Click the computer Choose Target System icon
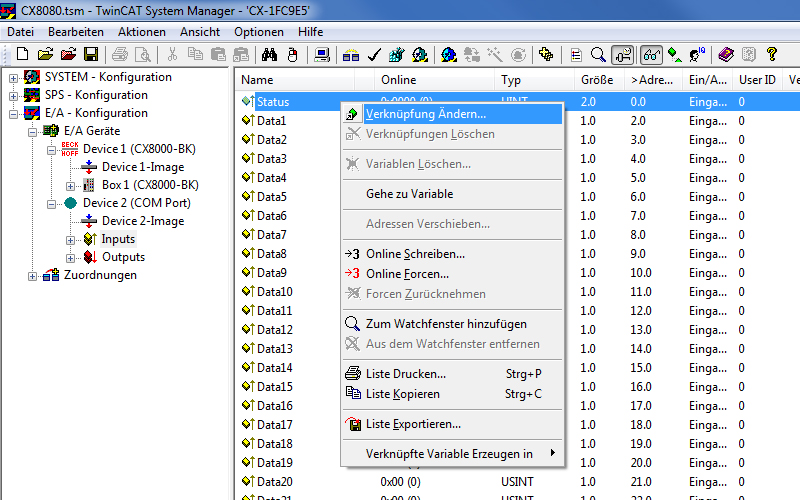This screenshot has width=800, height=500. click(x=322, y=54)
